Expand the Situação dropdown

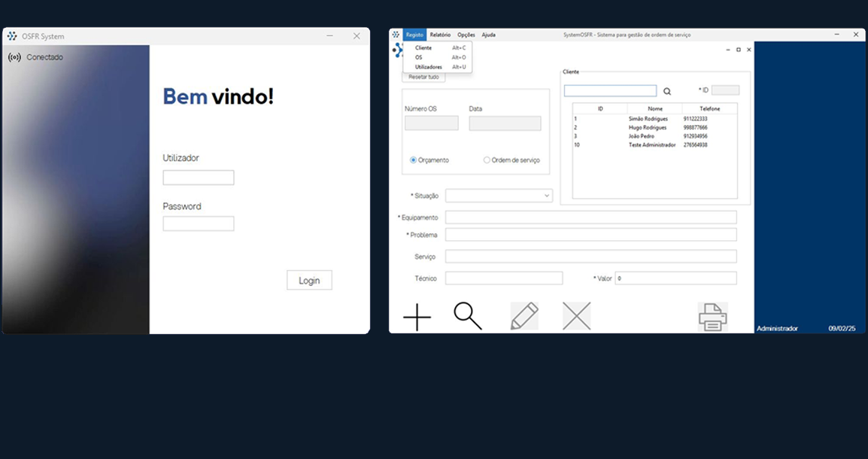pyautogui.click(x=547, y=196)
